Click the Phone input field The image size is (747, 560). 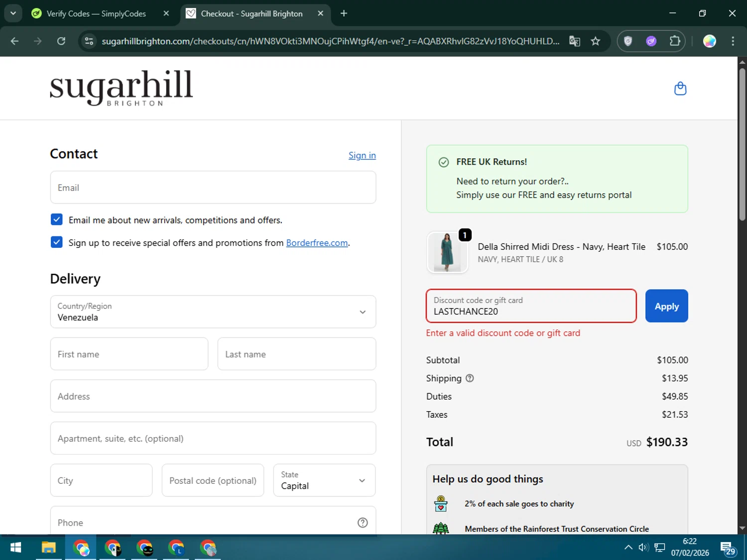coord(213,522)
